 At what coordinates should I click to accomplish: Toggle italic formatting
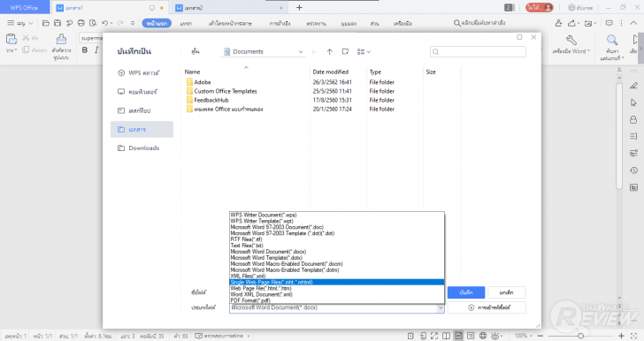coord(96,50)
